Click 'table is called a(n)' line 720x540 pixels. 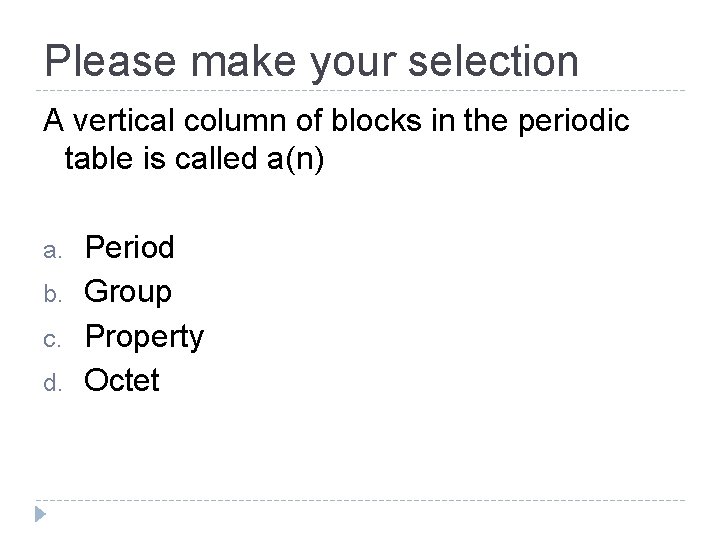coord(194,159)
